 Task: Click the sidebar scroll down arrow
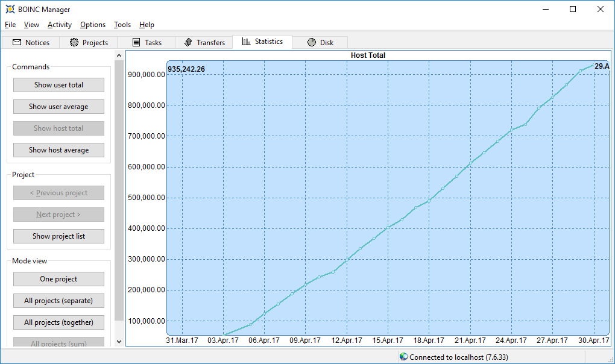coord(119,342)
